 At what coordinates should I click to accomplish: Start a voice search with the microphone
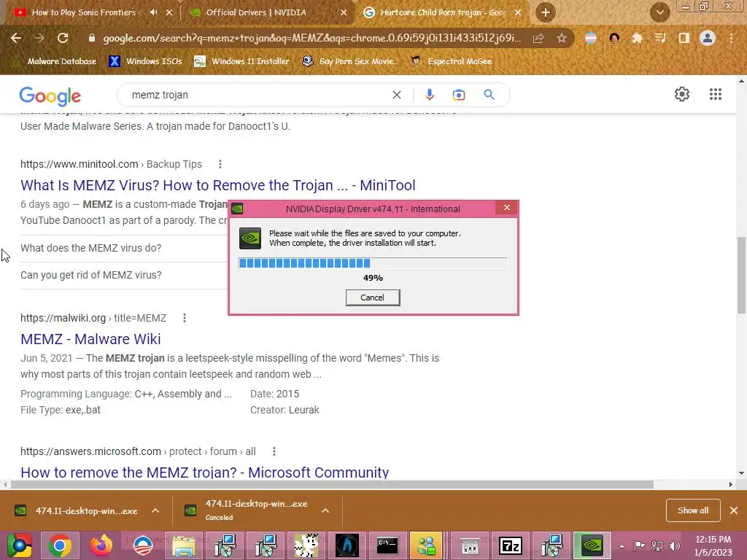(429, 95)
